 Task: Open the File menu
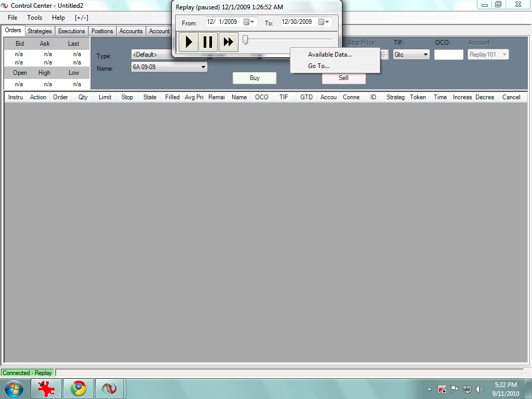coord(12,18)
